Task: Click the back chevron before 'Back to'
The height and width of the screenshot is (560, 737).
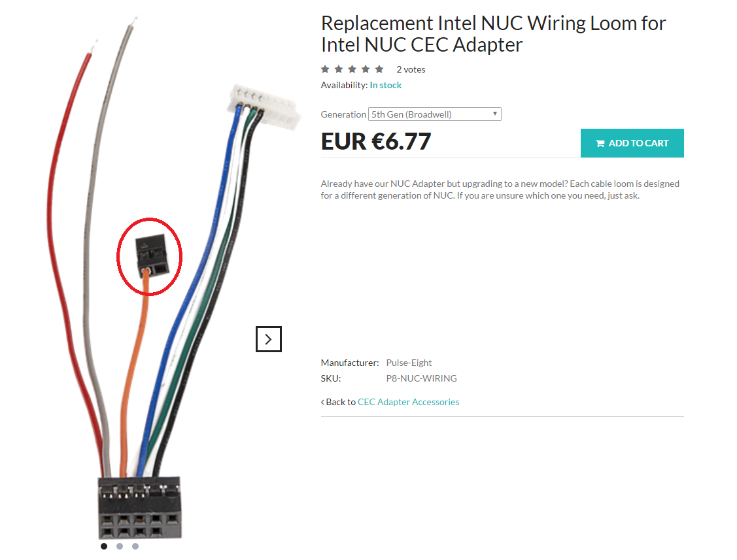Action: [x=322, y=402]
